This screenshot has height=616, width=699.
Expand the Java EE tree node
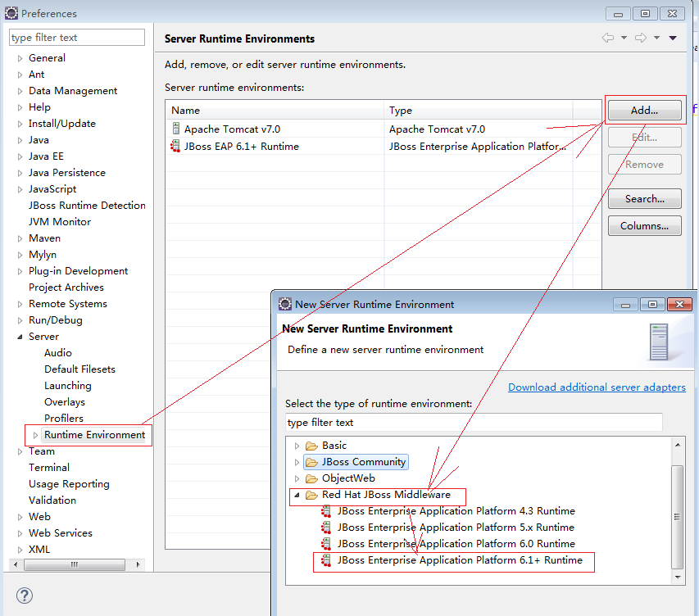(20, 157)
